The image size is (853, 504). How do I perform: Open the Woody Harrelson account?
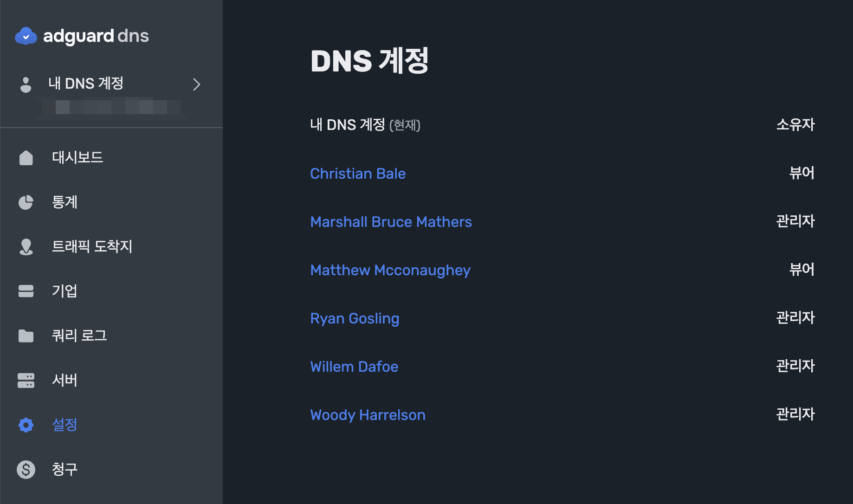coord(367,415)
